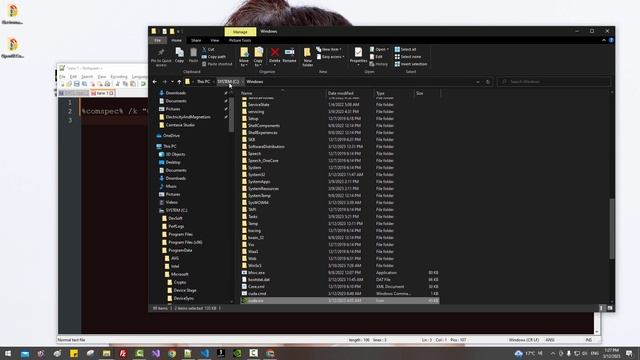Image resolution: width=640 pixels, height=360 pixels.
Task: Open the Copy to dropdown
Action: tap(258, 57)
